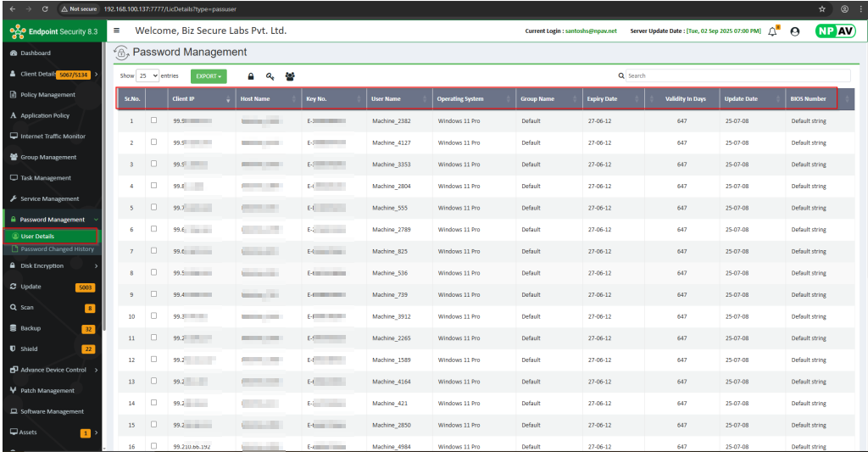Open the Show entries count dropdown

148,76
